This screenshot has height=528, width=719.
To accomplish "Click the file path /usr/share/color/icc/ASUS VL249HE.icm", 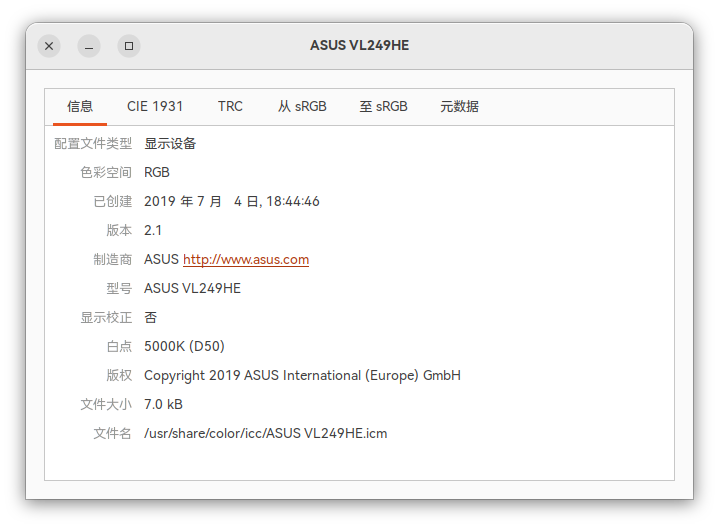I will [265, 434].
